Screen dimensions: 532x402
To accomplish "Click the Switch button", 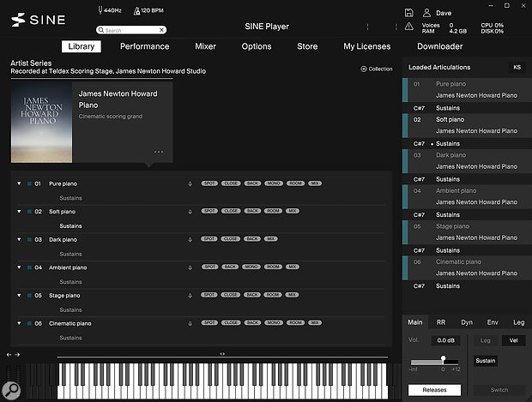I will [499, 390].
